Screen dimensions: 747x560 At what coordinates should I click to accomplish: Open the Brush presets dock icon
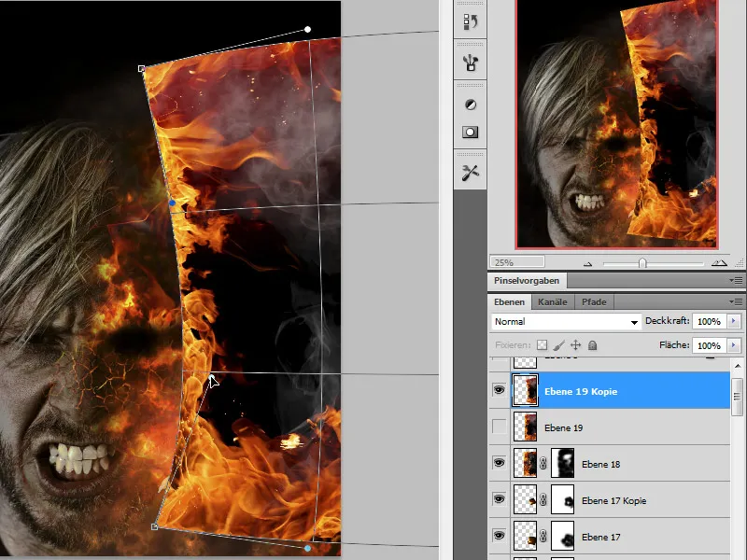pyautogui.click(x=471, y=63)
